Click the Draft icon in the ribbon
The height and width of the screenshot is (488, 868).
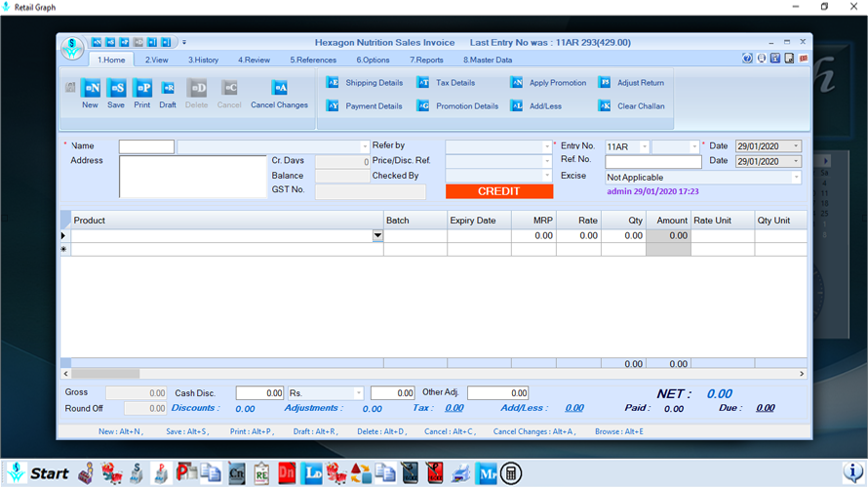(x=168, y=88)
